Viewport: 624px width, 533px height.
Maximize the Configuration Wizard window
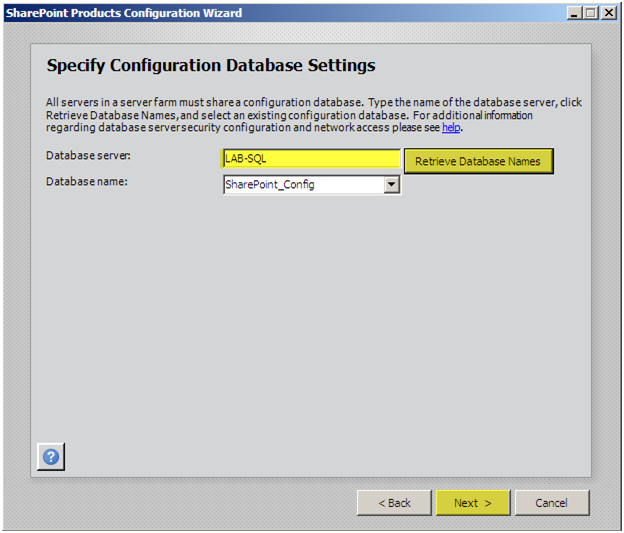point(591,13)
